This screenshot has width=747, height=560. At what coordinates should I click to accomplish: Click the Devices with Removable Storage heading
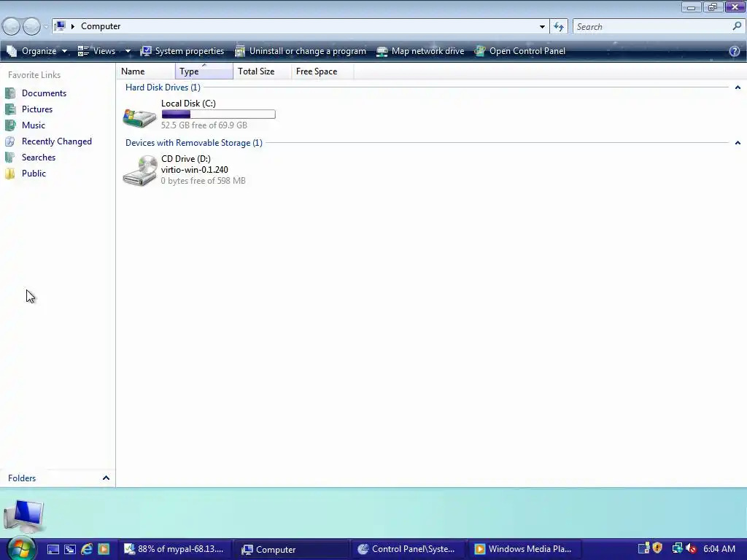[194, 143]
